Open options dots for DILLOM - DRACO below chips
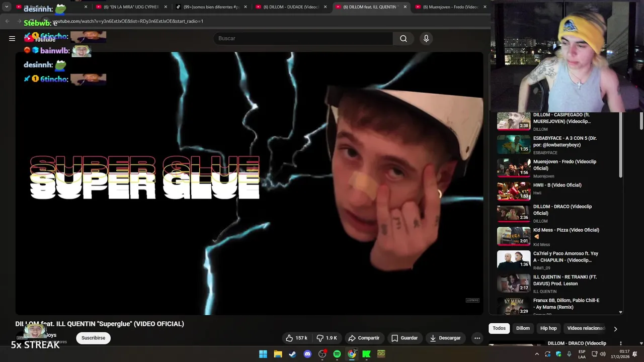Viewport: 644px width, 362px height. tap(620, 343)
